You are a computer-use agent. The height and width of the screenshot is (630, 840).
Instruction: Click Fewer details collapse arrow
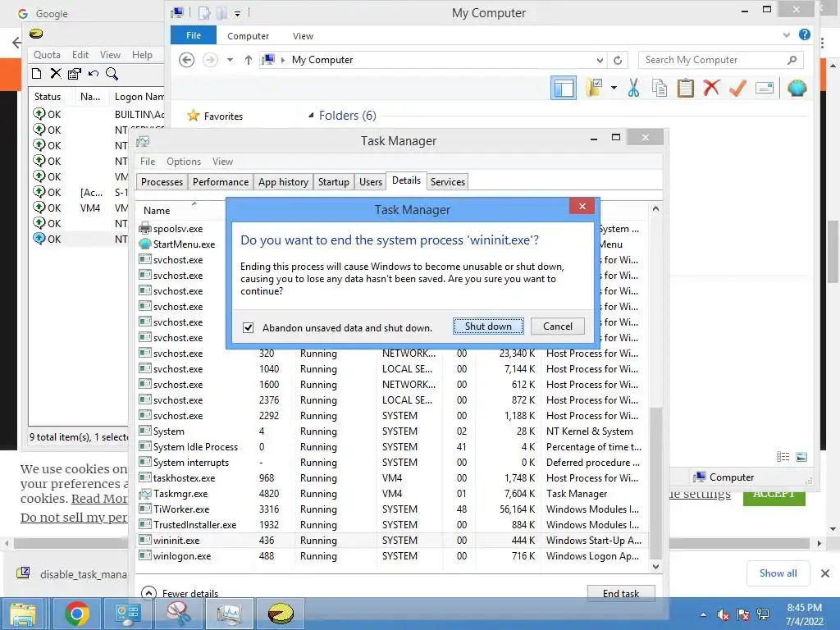click(148, 593)
